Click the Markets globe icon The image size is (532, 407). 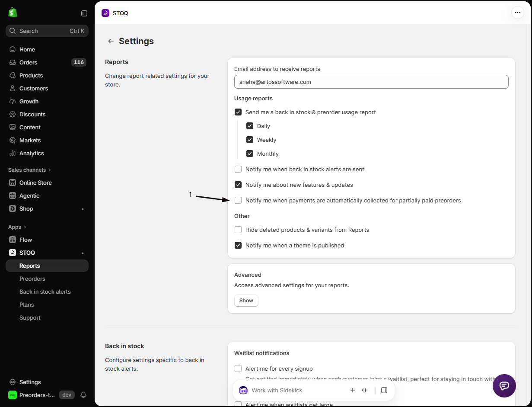point(13,140)
